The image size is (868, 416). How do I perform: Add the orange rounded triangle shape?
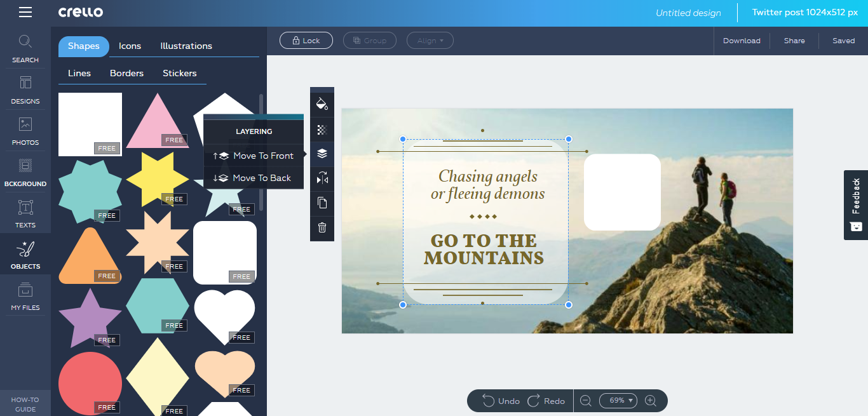tap(90, 255)
